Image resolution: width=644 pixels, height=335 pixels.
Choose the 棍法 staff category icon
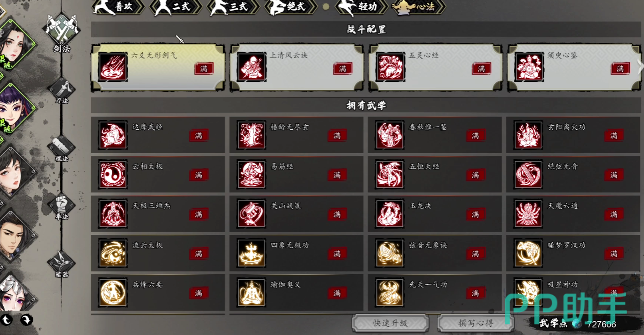pos(62,147)
